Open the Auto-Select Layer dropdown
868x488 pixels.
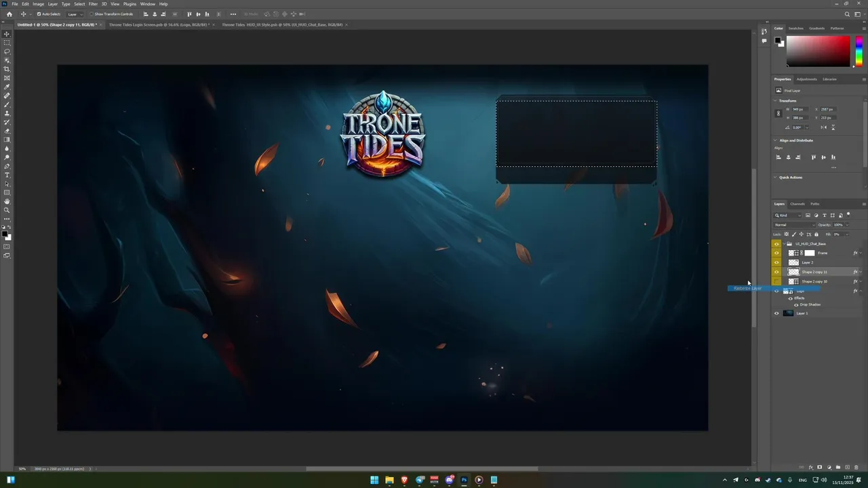[x=75, y=14]
